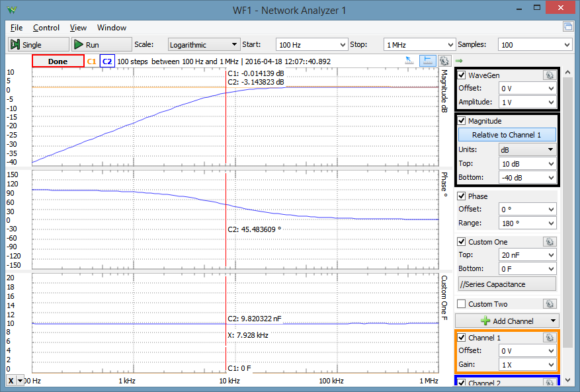
Task: Click the X cursor button at bottom left
Action: point(11,381)
